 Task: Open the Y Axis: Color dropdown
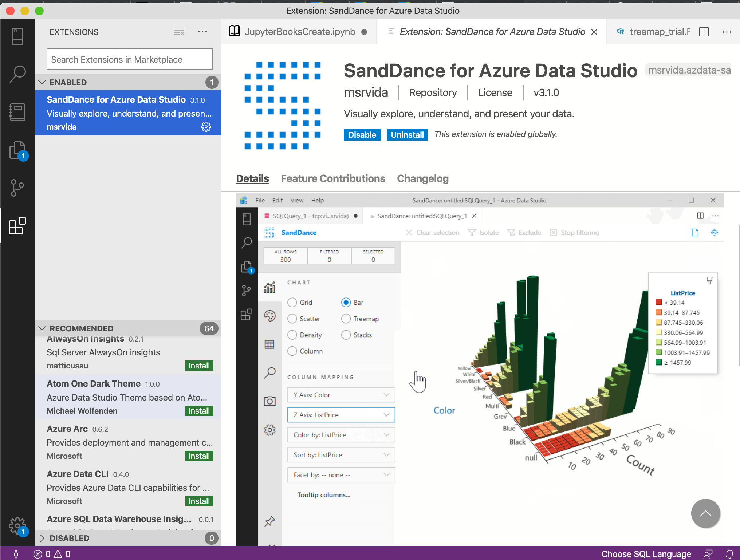[341, 395]
